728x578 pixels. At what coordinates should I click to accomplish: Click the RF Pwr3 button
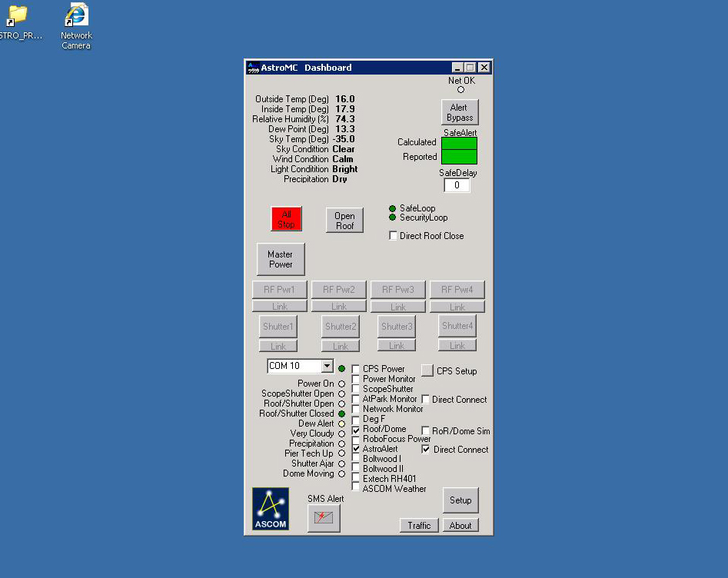point(398,290)
